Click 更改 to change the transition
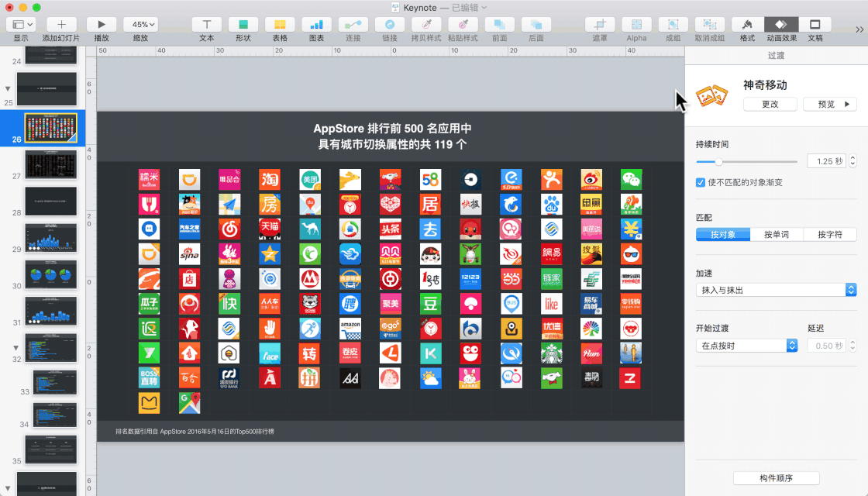This screenshot has width=868, height=496. tap(770, 104)
